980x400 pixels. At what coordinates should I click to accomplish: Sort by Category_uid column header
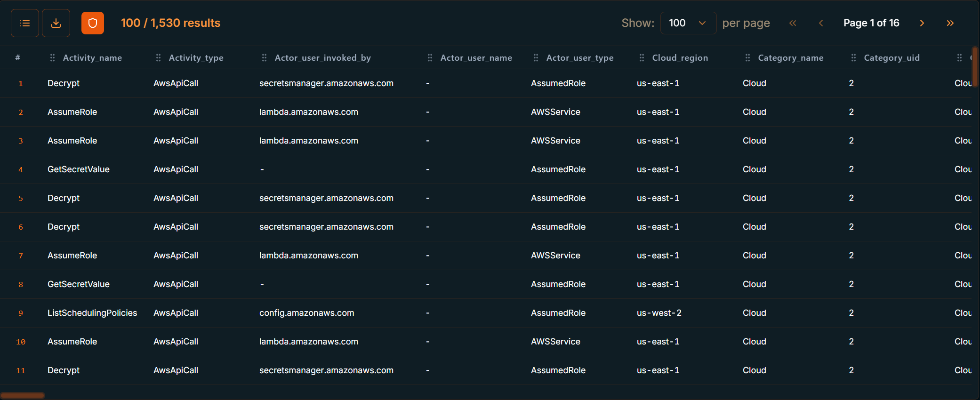click(x=892, y=57)
